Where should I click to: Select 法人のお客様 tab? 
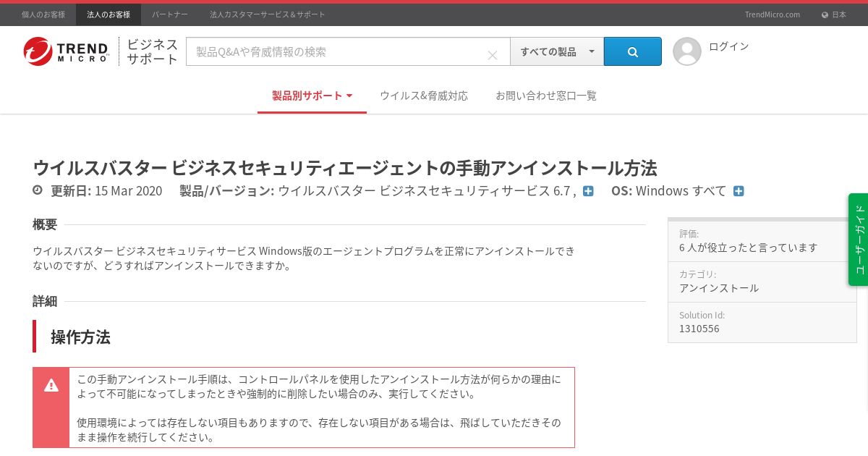109,14
